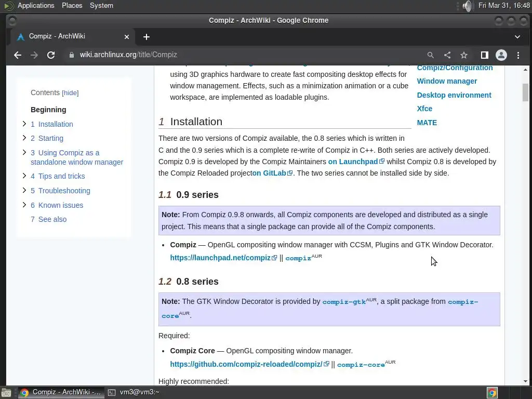This screenshot has width=532, height=399.
Task: Click the 0.9 series heading
Action: coord(197,195)
